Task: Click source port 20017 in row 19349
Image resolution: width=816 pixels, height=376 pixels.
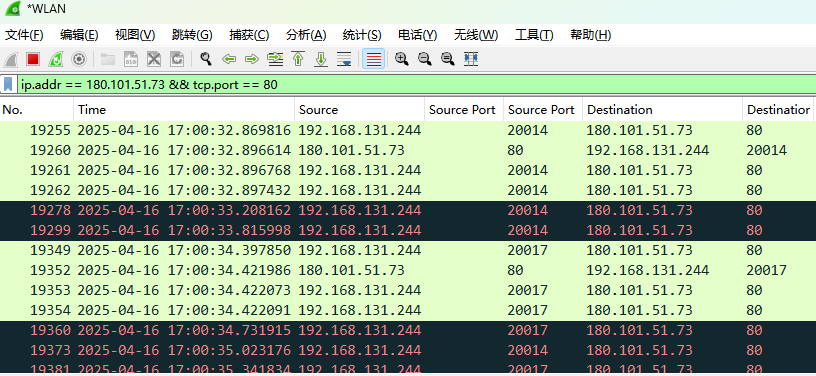Action: click(528, 250)
